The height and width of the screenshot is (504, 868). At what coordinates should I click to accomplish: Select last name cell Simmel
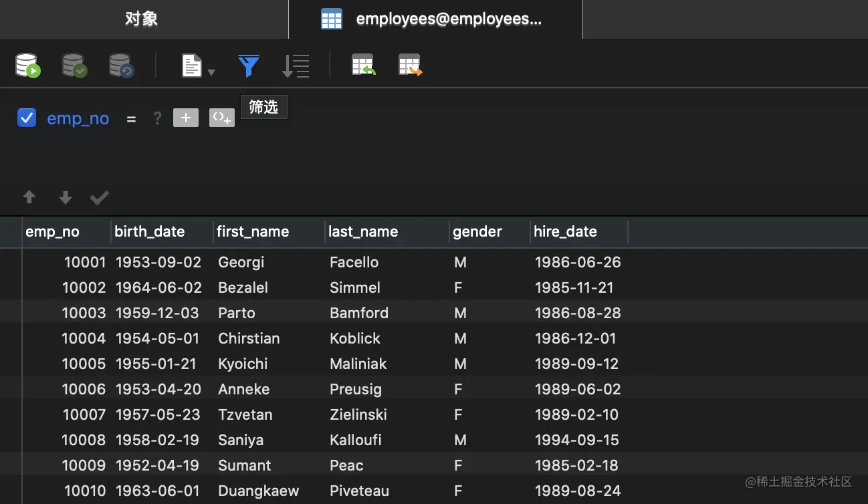pyautogui.click(x=355, y=287)
